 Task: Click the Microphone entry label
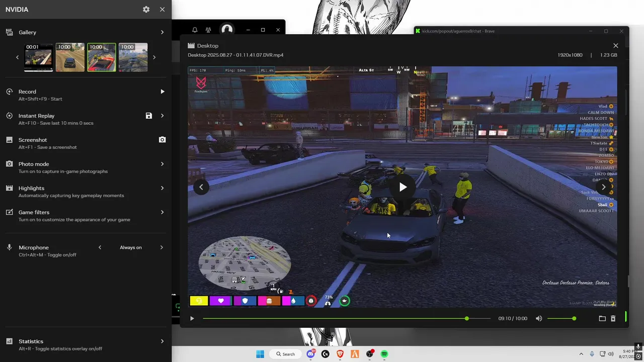[x=34, y=247]
